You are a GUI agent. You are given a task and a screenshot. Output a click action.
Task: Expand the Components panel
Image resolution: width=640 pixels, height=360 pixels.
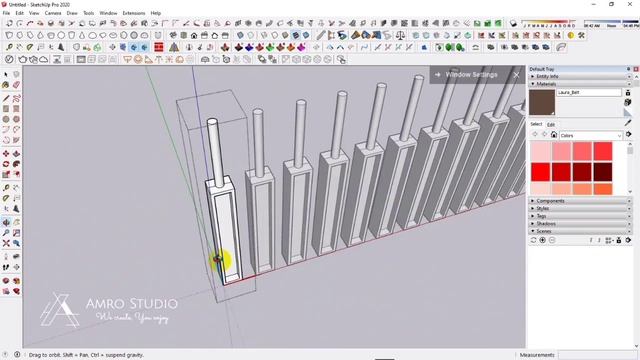click(x=580, y=201)
